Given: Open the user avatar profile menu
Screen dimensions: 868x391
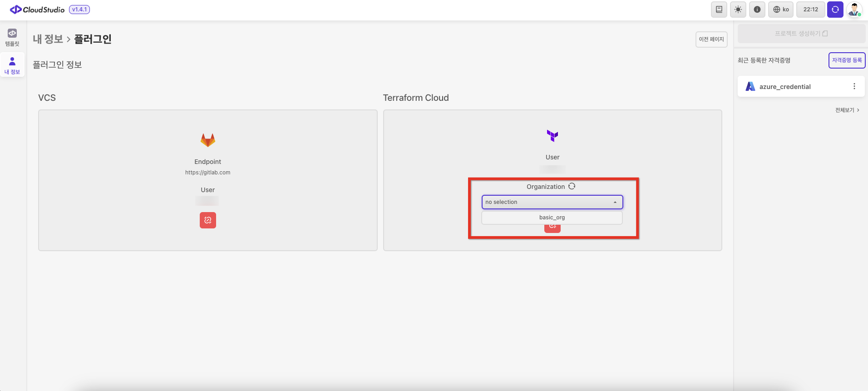Looking at the screenshot, I should pyautogui.click(x=854, y=10).
